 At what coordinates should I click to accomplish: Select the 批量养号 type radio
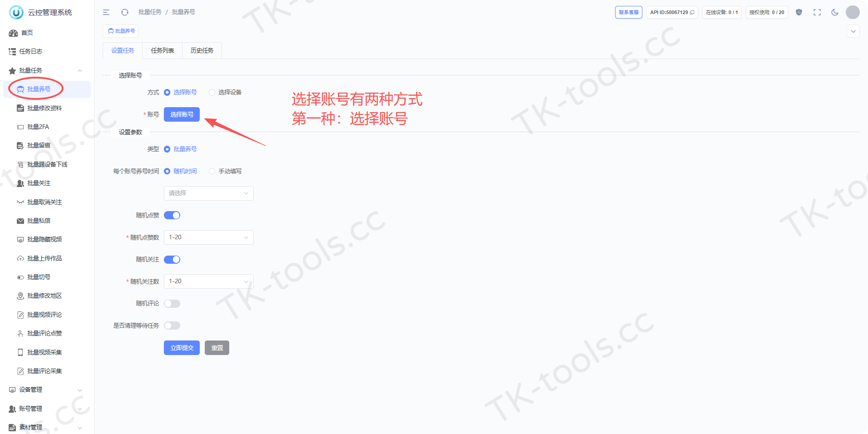180,149
